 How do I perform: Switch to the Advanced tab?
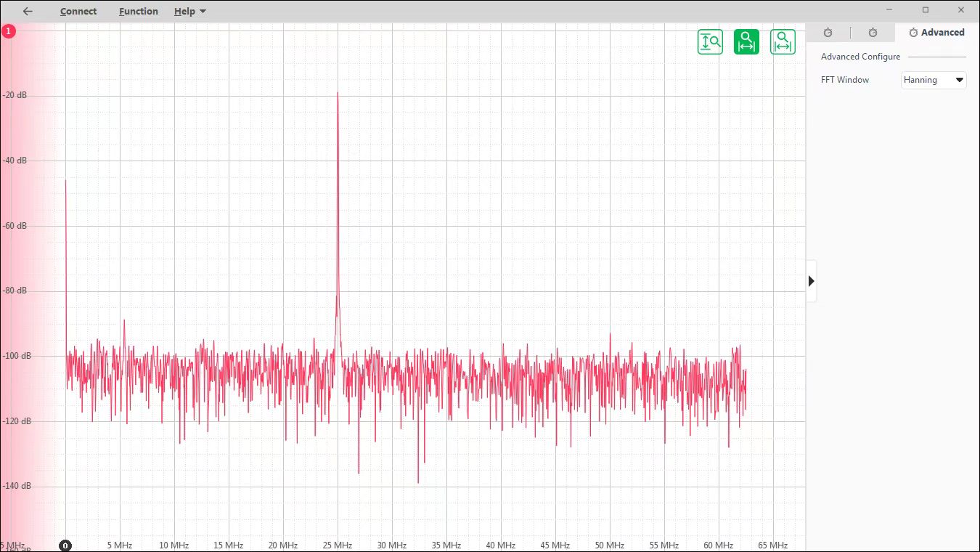(936, 33)
